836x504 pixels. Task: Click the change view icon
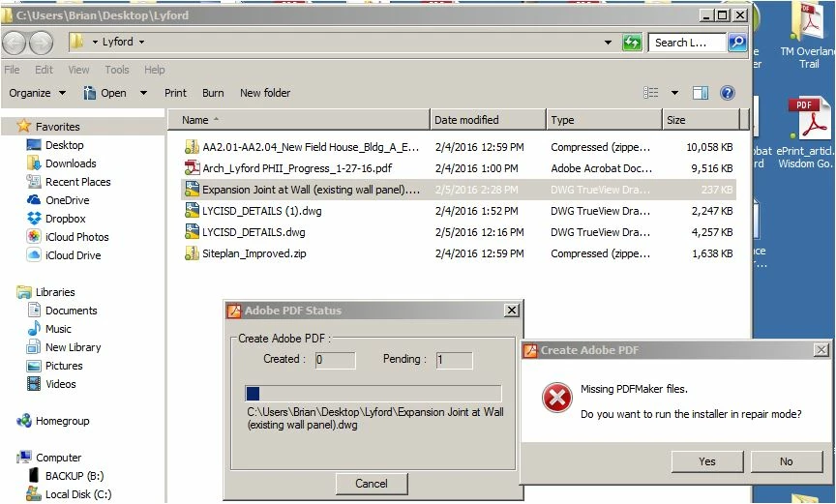click(650, 93)
